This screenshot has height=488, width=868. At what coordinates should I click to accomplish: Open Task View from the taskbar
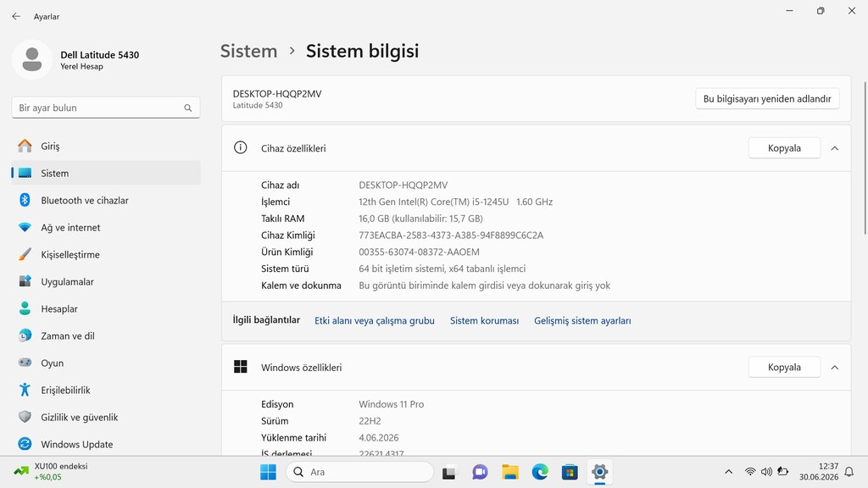pyautogui.click(x=449, y=473)
